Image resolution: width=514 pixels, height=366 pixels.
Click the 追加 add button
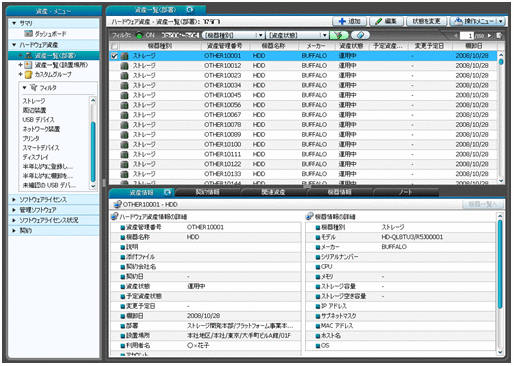[349, 21]
